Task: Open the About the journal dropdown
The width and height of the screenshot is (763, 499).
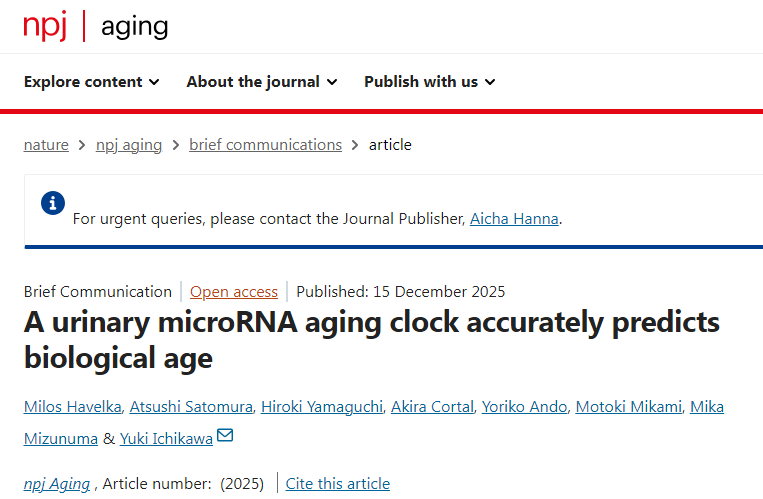Action: (262, 82)
